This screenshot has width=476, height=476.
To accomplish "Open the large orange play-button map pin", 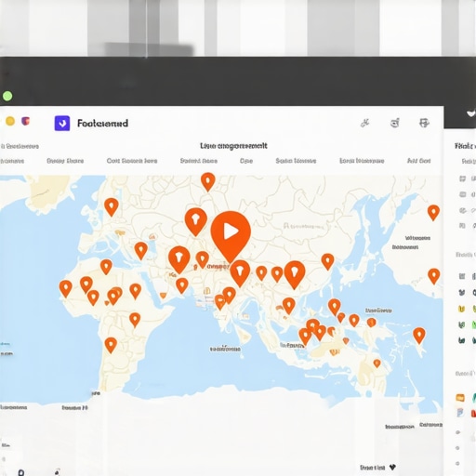I will click(x=231, y=236).
